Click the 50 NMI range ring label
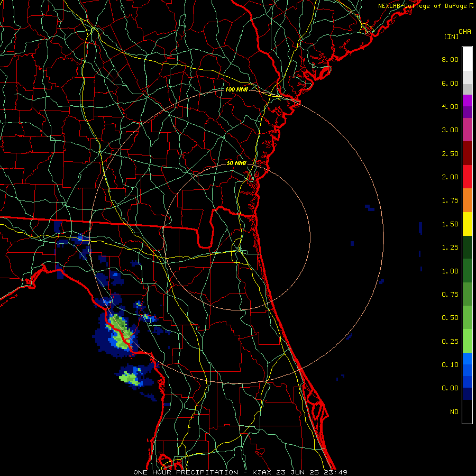 coord(236,163)
